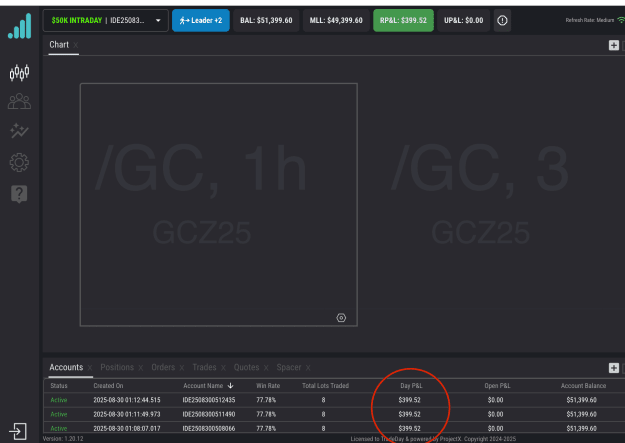Click the Leader +2 button
The width and height of the screenshot is (625, 443).
point(200,20)
